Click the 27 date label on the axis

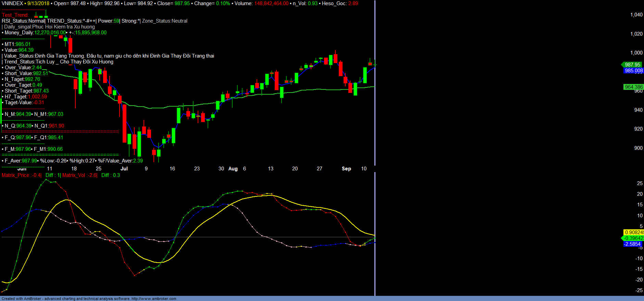(319, 169)
